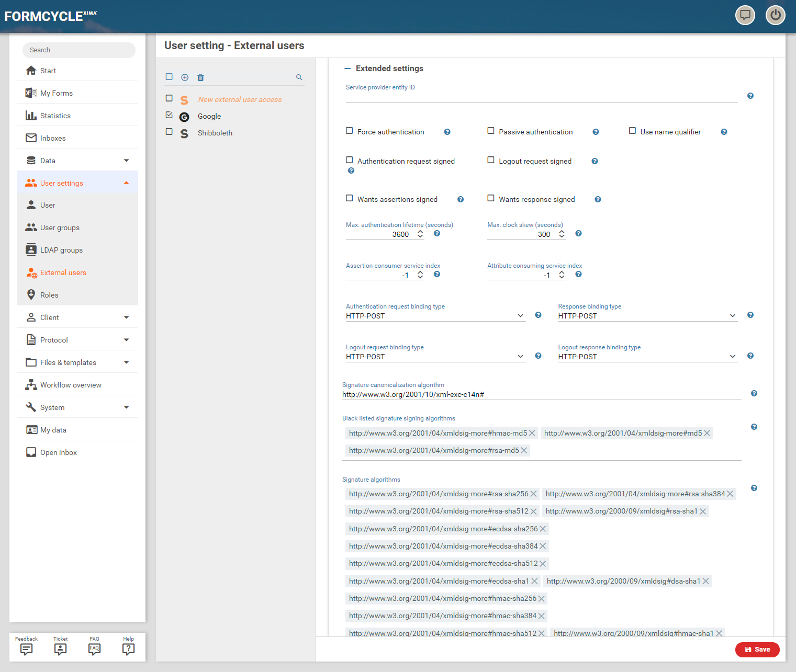This screenshot has width=796, height=672.
Task: Open the FAQ icon
Action: (x=94, y=646)
